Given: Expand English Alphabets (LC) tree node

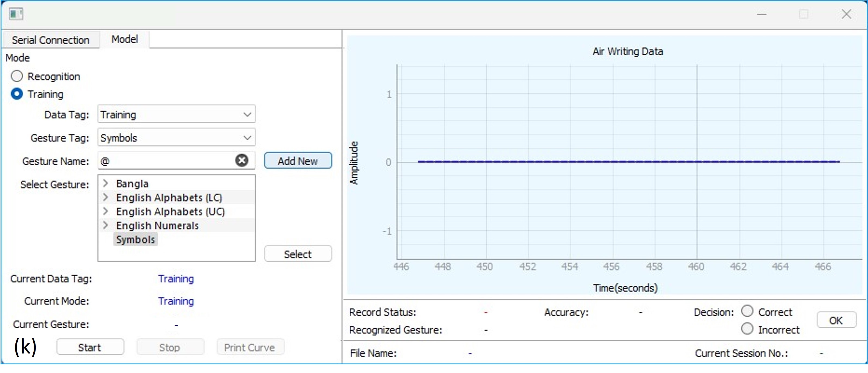Looking at the screenshot, I should click(x=105, y=197).
